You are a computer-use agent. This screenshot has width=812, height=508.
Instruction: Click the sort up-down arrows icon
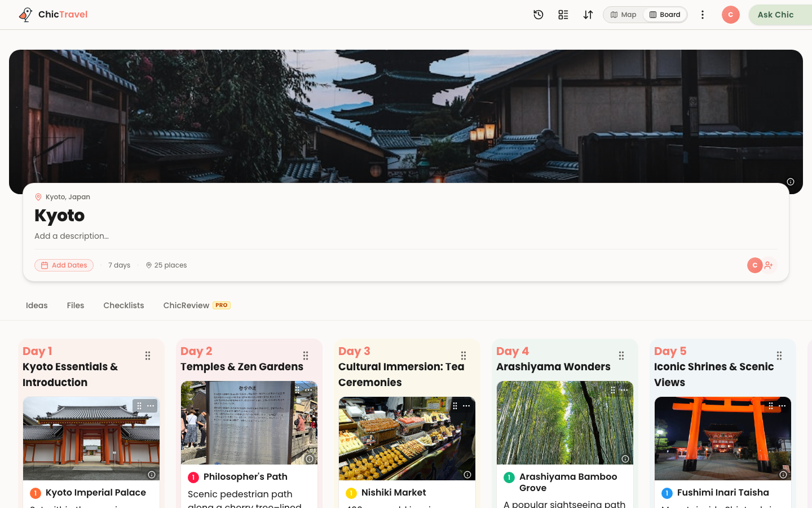tap(588, 15)
